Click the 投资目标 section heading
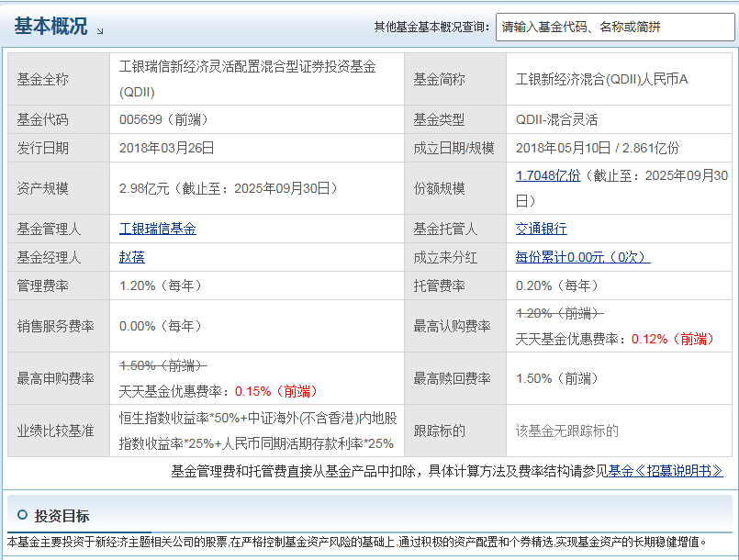The width and height of the screenshot is (739, 560). (x=62, y=516)
